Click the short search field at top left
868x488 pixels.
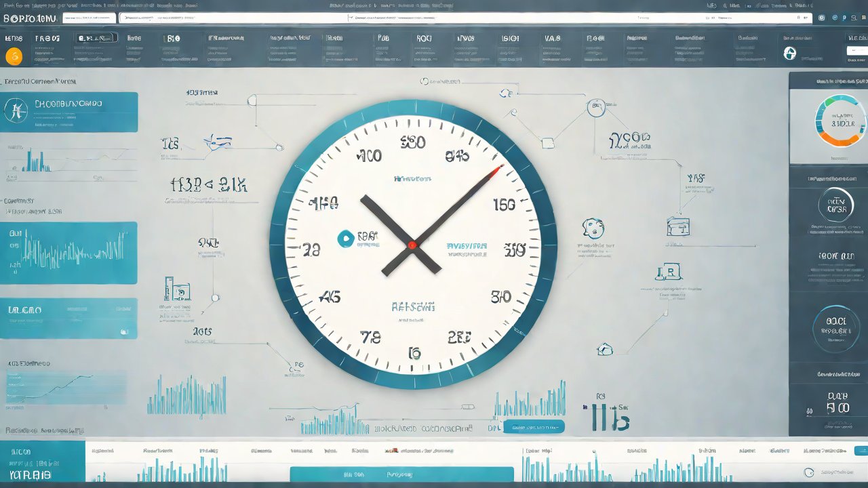(89, 18)
